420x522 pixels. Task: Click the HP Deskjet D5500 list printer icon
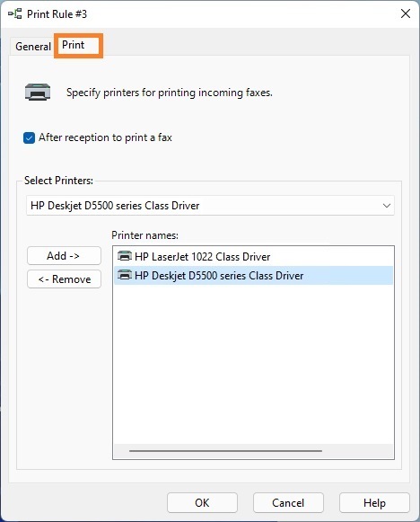coord(125,275)
